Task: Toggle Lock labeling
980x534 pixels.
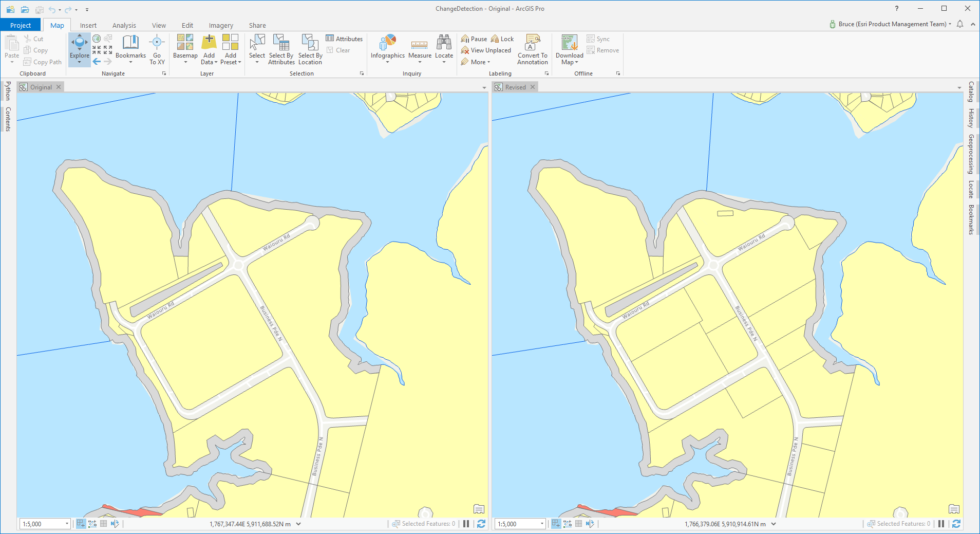Action: 502,39
